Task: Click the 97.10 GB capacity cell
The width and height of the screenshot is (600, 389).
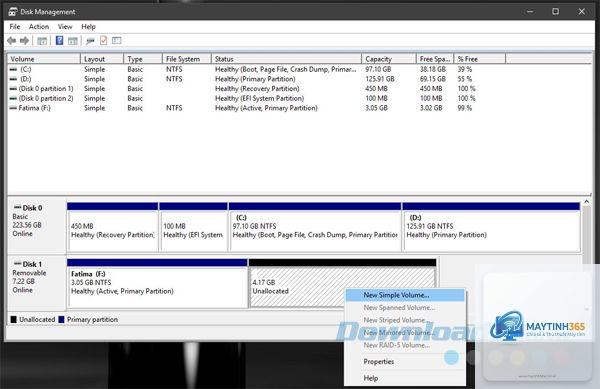Action: [x=378, y=69]
